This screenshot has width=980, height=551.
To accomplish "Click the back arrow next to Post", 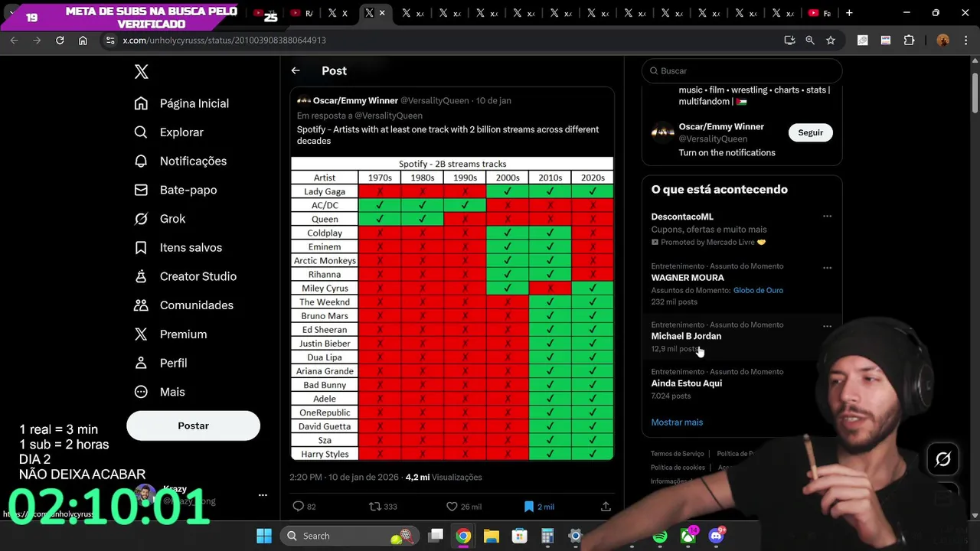I will point(296,70).
